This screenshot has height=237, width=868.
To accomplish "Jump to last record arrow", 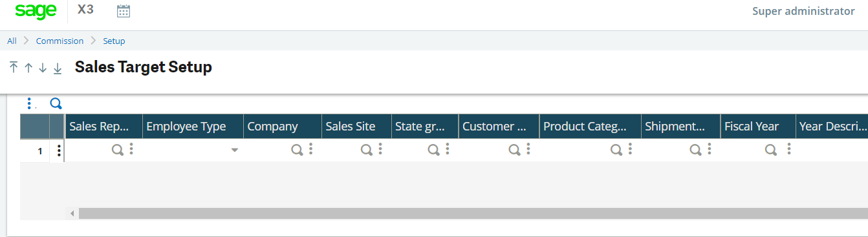I will [x=58, y=68].
